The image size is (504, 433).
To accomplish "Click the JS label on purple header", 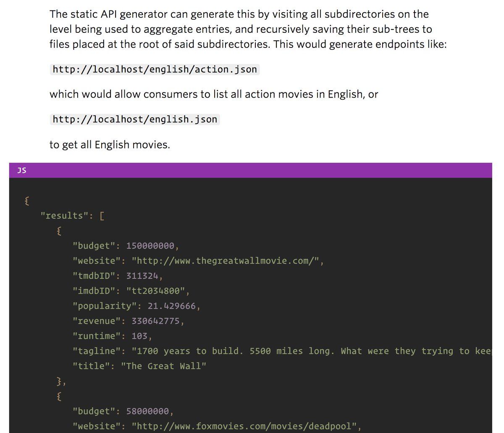I will [x=22, y=170].
